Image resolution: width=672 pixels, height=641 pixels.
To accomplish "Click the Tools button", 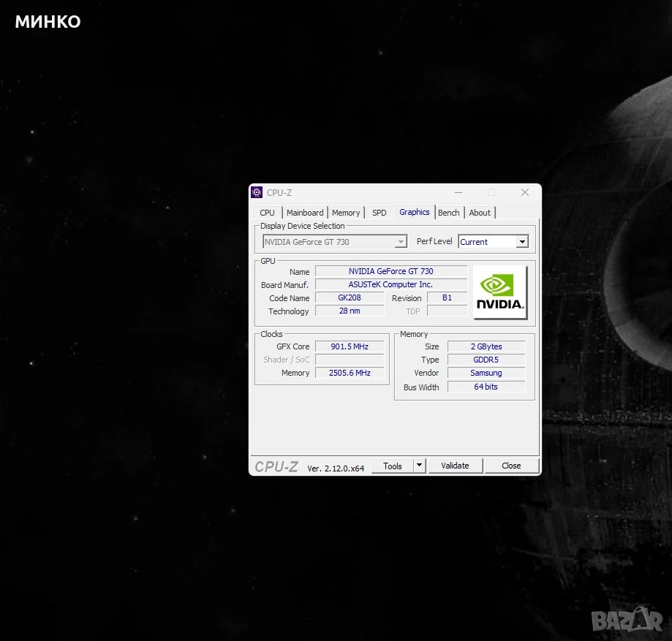I will pyautogui.click(x=393, y=466).
